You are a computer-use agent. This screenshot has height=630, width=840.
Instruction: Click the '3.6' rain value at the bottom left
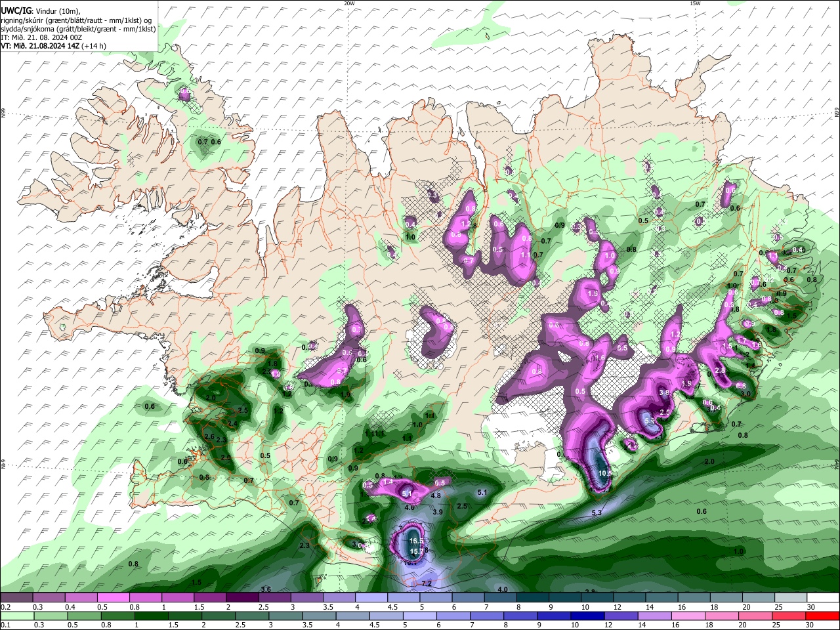(266, 589)
